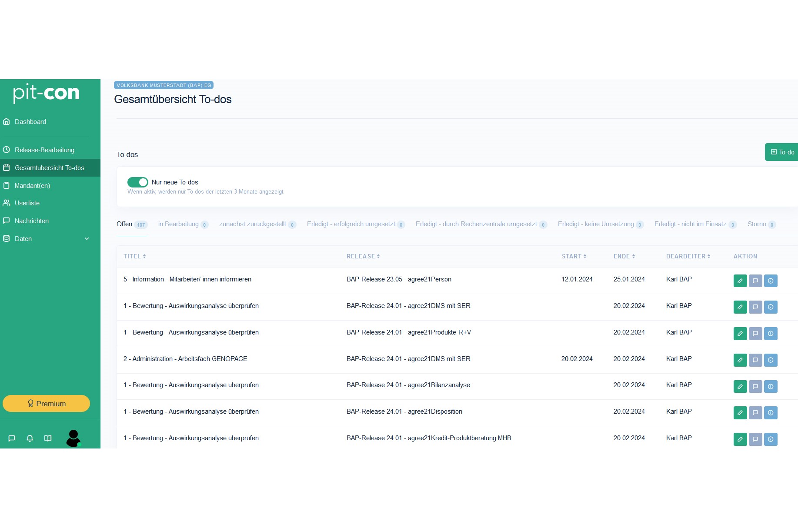The image size is (798, 532).
Task: Click the 'BAP-Release 23.05 - agree21Person' cell
Action: [x=399, y=279]
